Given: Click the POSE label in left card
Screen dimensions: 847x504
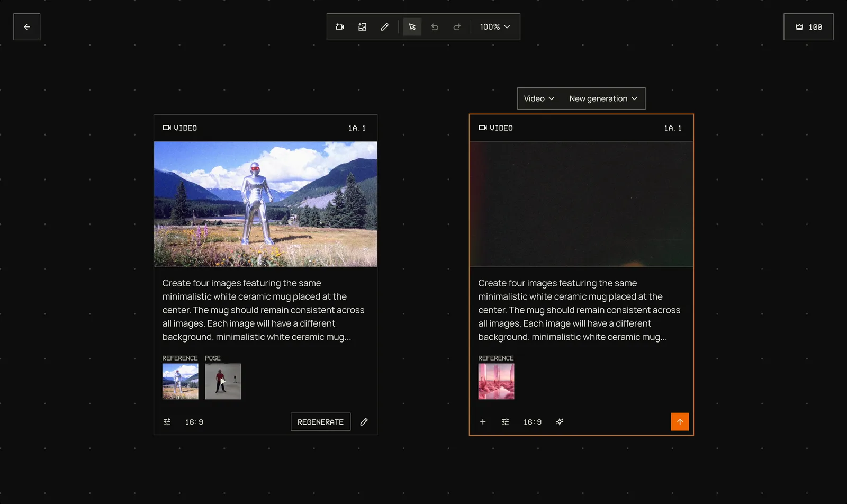Looking at the screenshot, I should pos(213,358).
